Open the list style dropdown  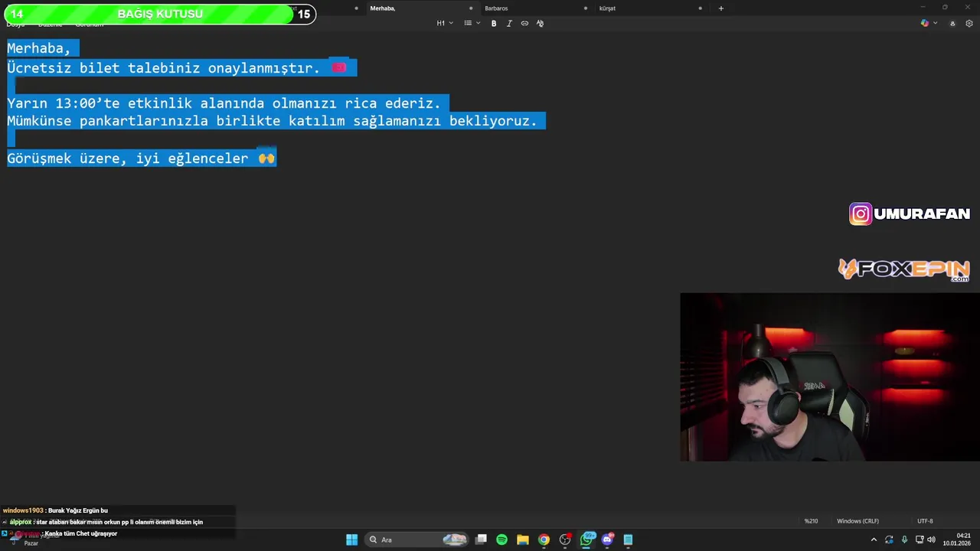(472, 23)
